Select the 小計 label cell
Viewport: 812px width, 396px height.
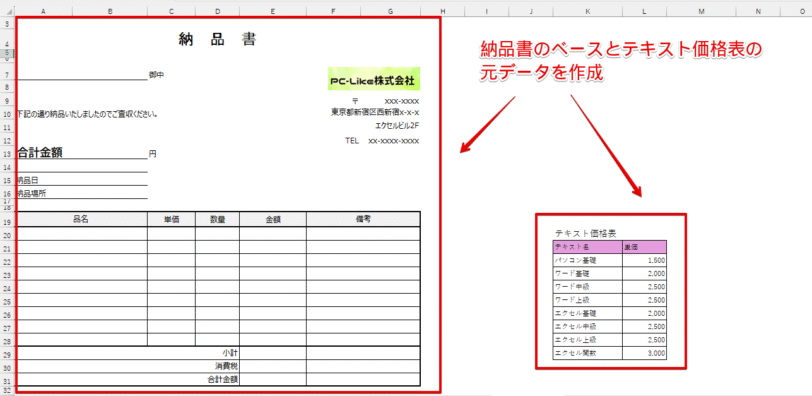click(x=230, y=353)
